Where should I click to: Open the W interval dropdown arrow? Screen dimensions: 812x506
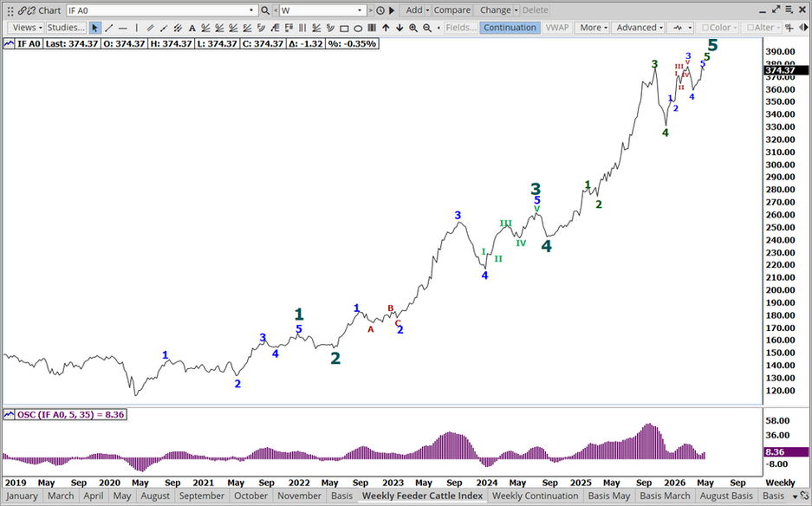(360, 10)
